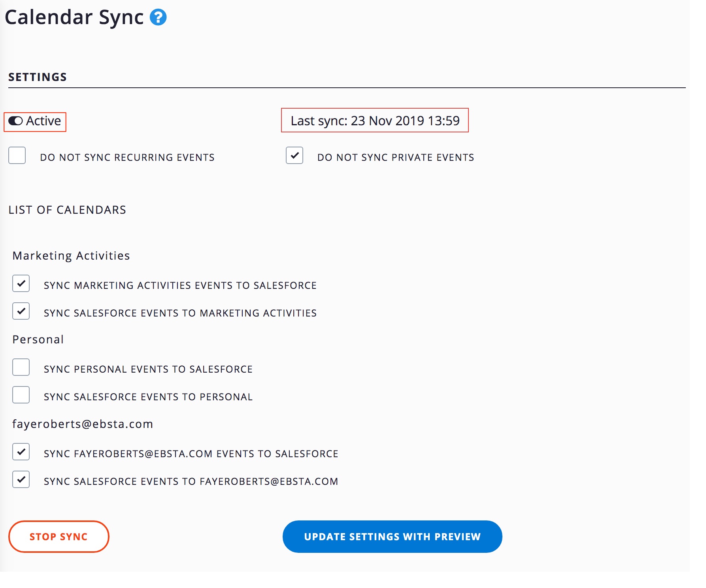Check Sync Salesforce Events to Personal

click(21, 395)
